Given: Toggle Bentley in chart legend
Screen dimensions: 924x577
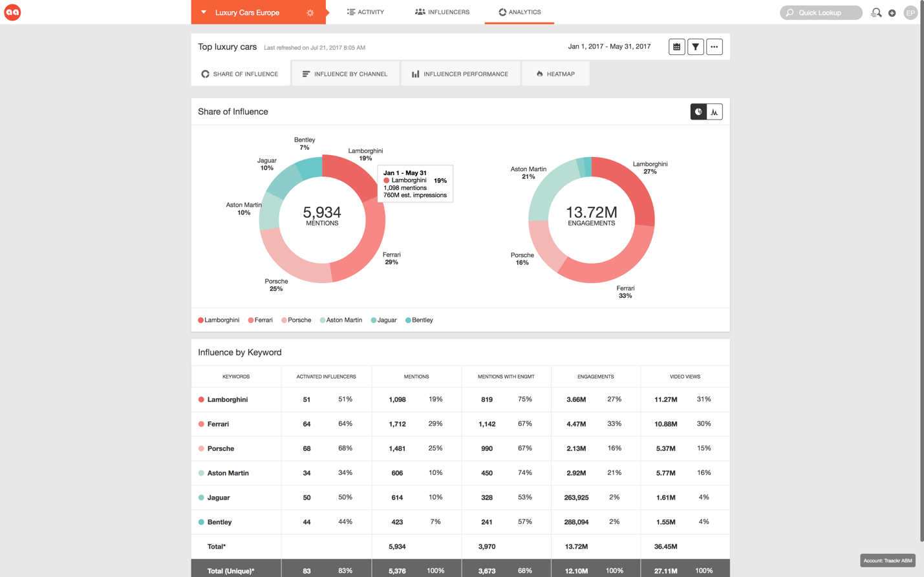Looking at the screenshot, I should pos(419,320).
